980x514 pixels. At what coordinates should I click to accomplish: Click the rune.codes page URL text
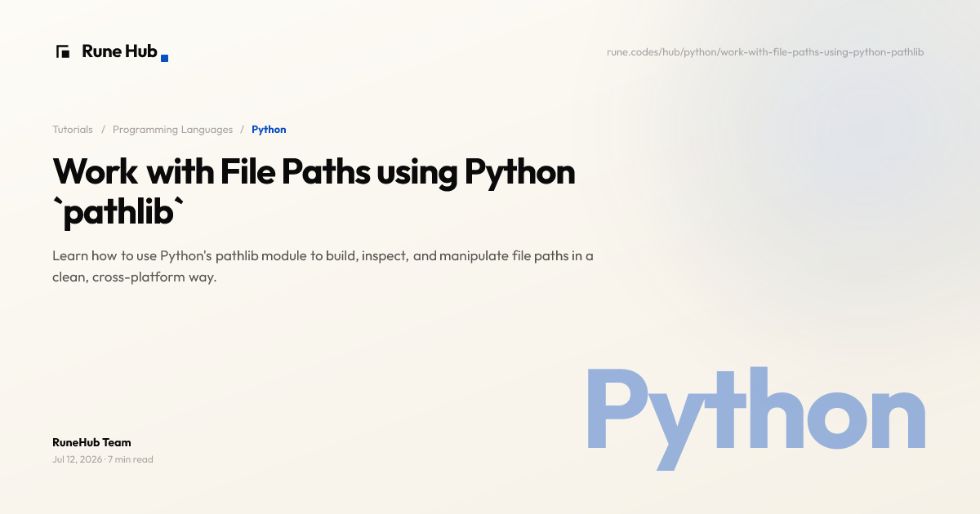[x=765, y=52]
